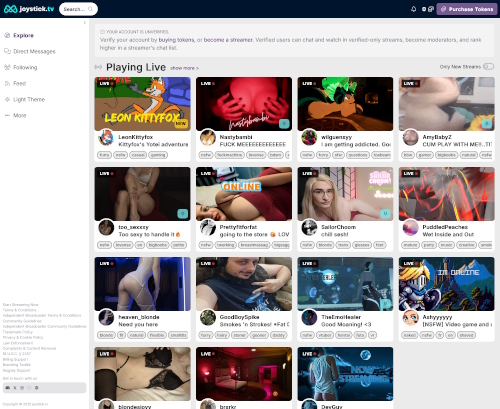Click the Explore compass icon

pos(7,35)
